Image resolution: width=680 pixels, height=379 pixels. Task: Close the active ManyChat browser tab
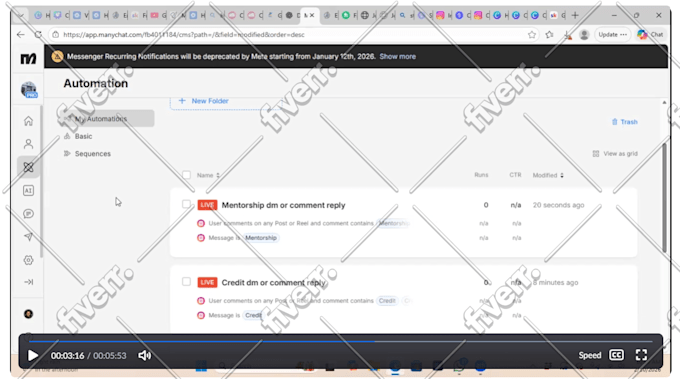(x=312, y=16)
